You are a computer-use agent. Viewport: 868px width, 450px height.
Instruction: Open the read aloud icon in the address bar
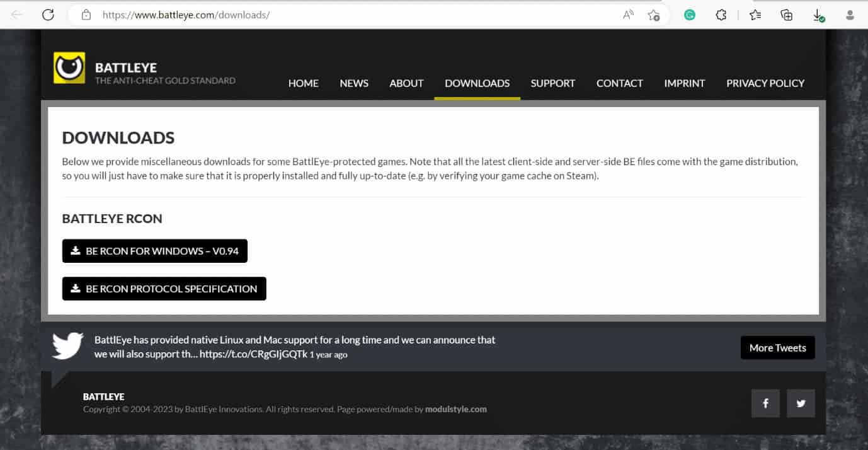tap(628, 14)
